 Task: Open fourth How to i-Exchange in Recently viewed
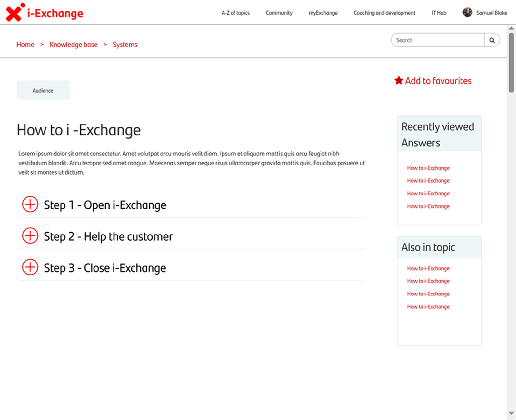428,206
